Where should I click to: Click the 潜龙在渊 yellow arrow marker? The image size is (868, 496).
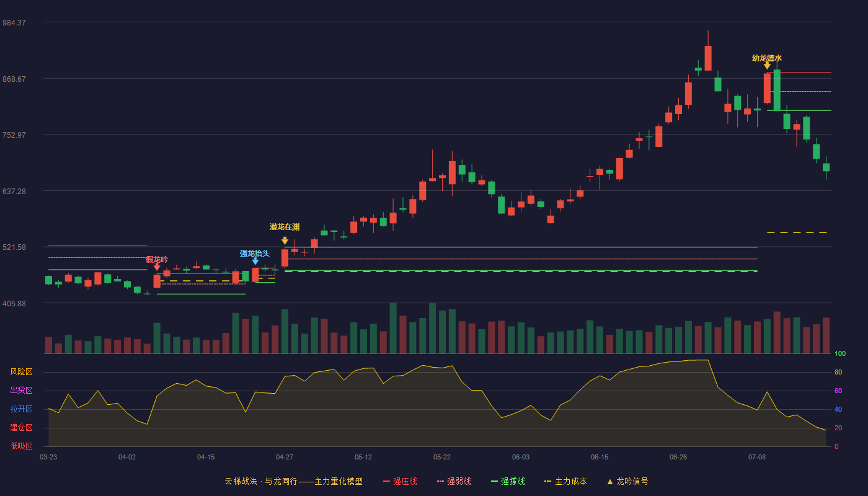click(x=285, y=241)
